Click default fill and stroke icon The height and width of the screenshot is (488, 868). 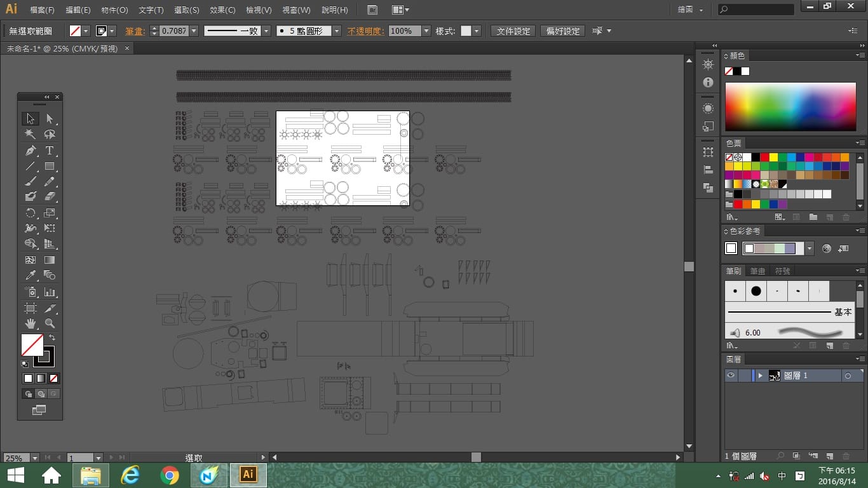click(x=24, y=364)
